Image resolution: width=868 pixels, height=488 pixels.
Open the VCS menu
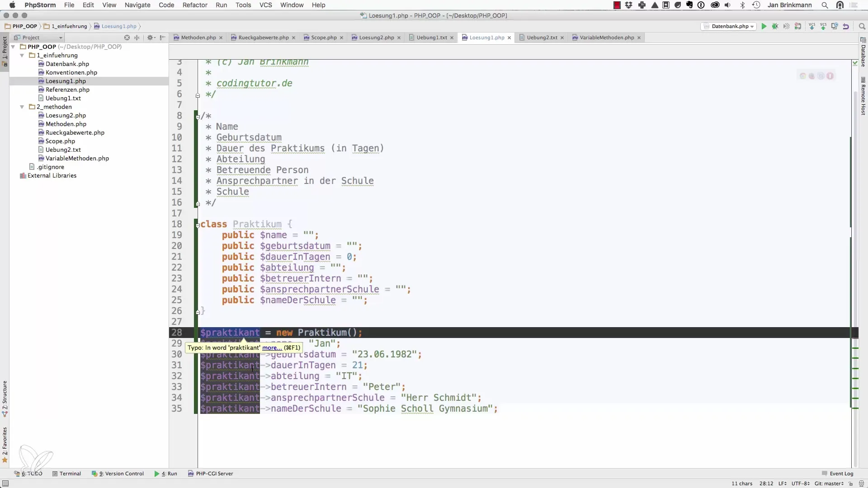click(265, 5)
